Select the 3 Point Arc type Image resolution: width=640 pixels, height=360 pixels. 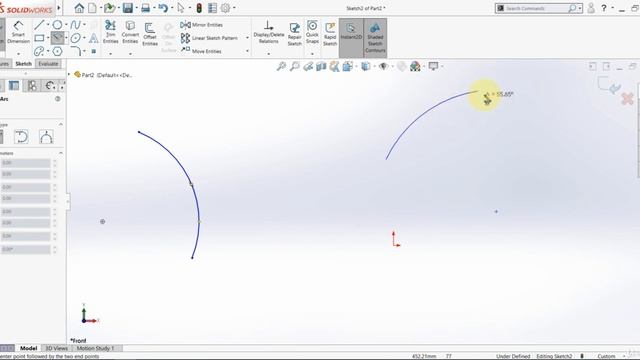(46, 137)
